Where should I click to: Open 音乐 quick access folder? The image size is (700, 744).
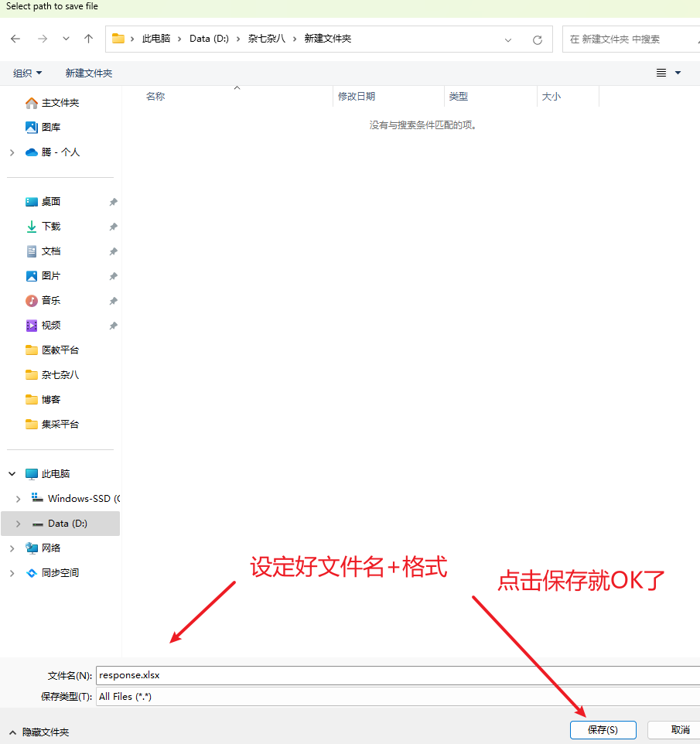(x=51, y=300)
